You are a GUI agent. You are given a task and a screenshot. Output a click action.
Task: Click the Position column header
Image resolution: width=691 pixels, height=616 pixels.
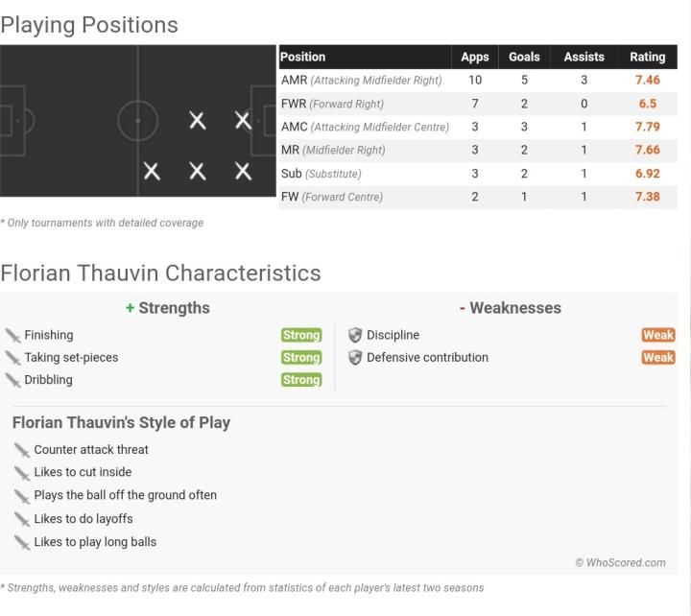(303, 58)
